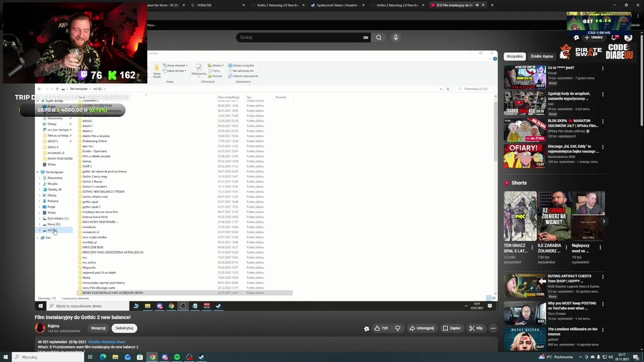Viewport: 644px width, 362px height.
Task: Click the #Gothic hashtag in description
Action: 95,342
